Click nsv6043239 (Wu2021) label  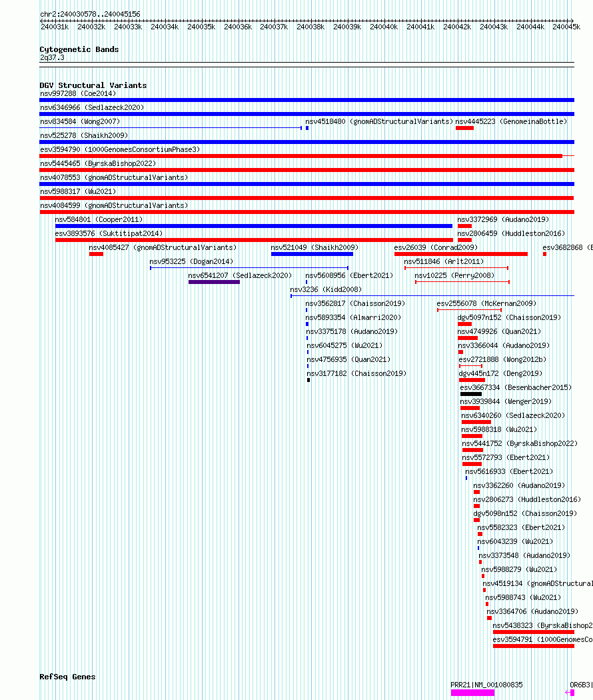click(x=515, y=541)
